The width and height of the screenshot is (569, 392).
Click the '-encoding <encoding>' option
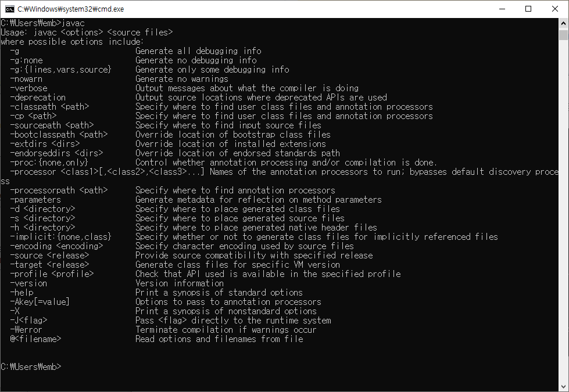pos(56,246)
